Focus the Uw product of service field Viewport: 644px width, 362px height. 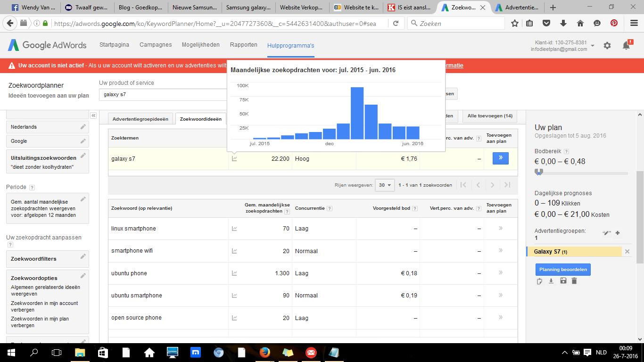click(x=163, y=94)
